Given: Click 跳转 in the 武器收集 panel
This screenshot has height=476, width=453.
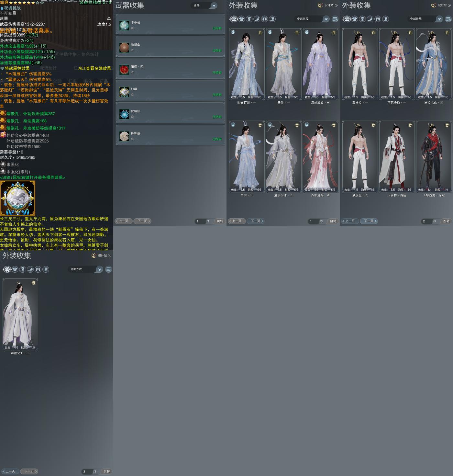Looking at the screenshot, I should click(x=220, y=221).
